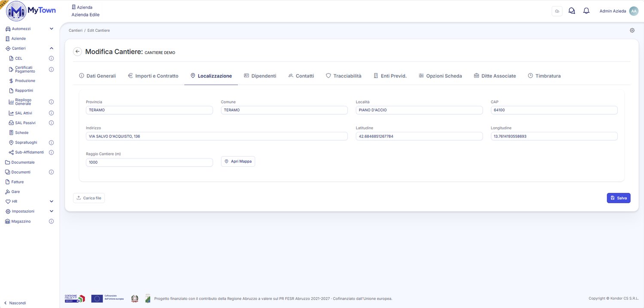The height and width of the screenshot is (308, 644).
Task: Click the Edit Cantiere breadcrumb text
Action: pyautogui.click(x=98, y=30)
